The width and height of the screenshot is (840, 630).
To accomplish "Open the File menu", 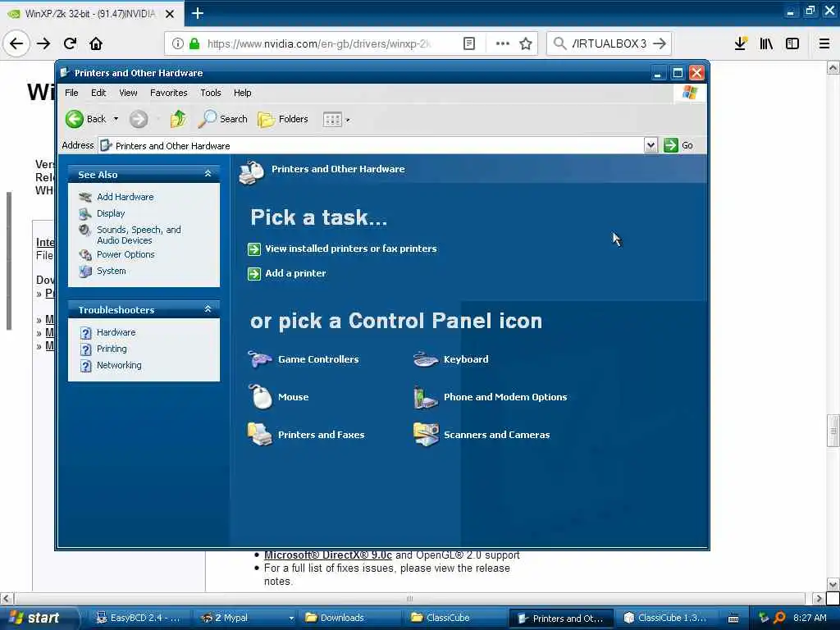I will 71,93.
